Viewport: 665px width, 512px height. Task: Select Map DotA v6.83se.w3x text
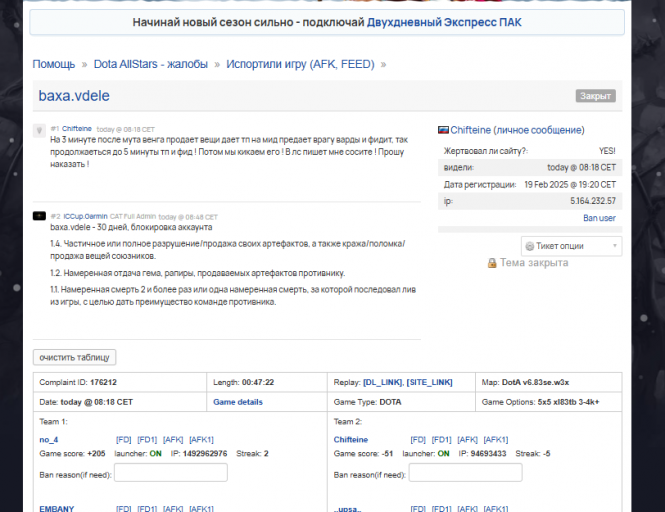pos(525,382)
